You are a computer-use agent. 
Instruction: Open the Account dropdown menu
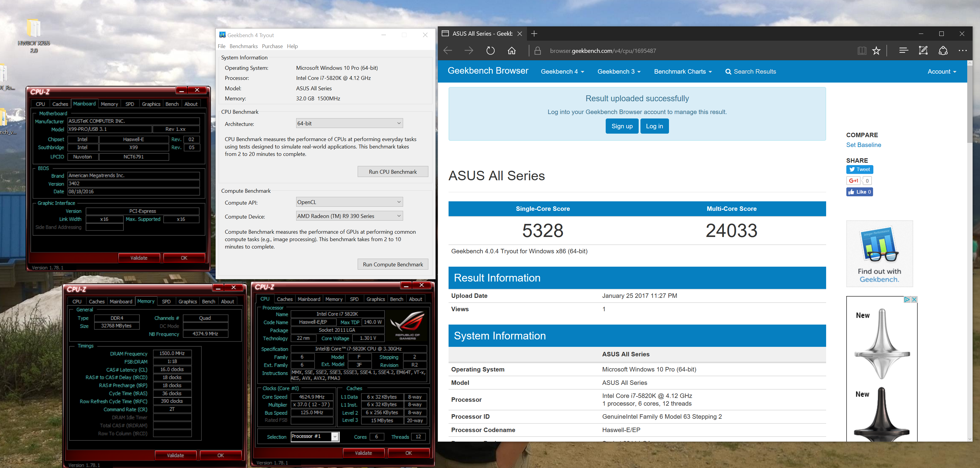[942, 72]
